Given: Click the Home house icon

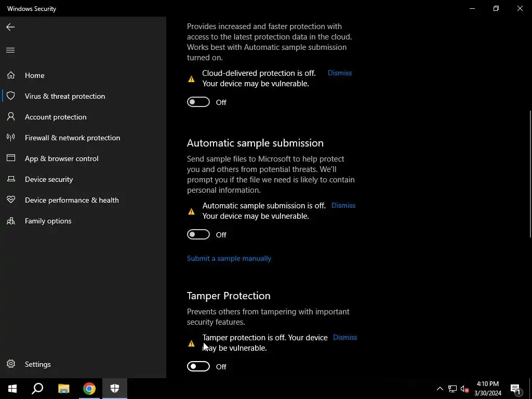Looking at the screenshot, I should pos(11,75).
